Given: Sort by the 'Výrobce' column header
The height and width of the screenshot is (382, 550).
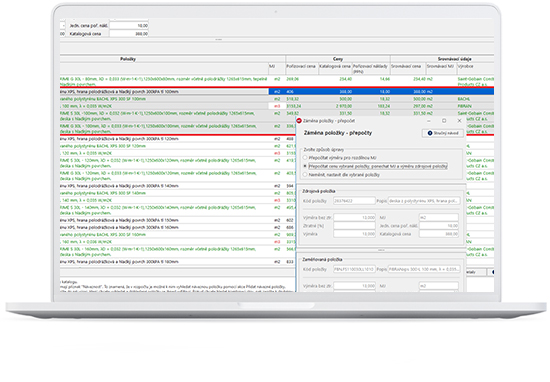Looking at the screenshot, I should pos(475,68).
